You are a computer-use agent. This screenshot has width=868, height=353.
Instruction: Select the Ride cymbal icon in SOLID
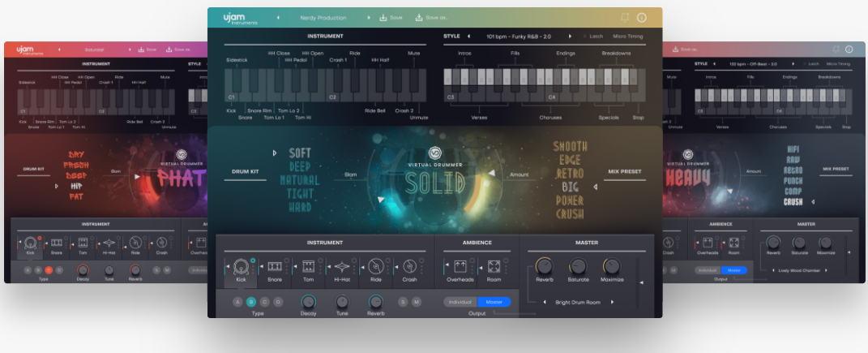[x=376, y=266]
